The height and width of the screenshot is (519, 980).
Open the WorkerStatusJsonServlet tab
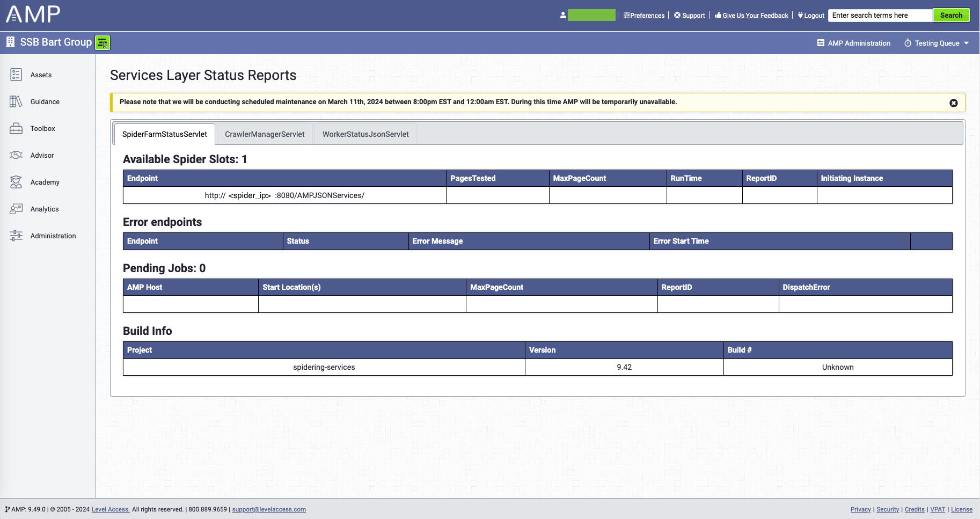365,134
